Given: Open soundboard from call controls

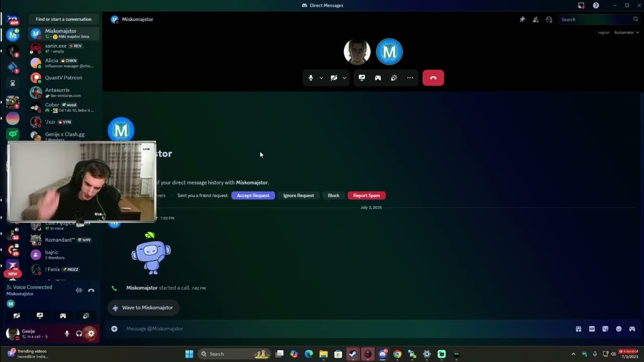Looking at the screenshot, I should pos(394,78).
